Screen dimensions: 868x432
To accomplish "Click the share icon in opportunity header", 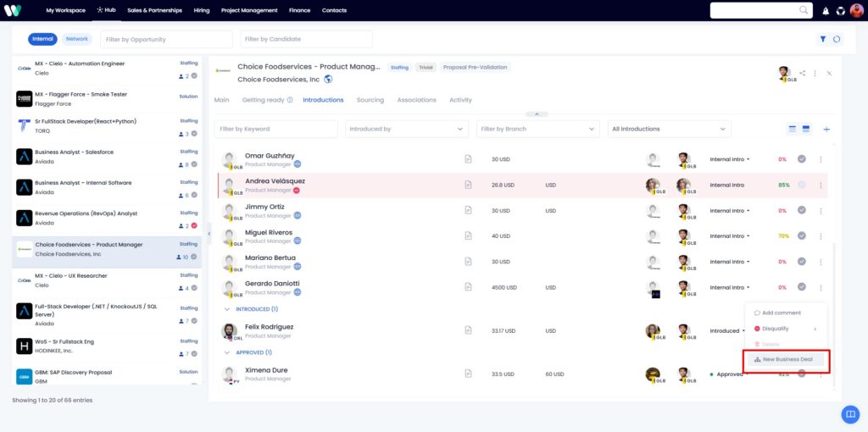I will tap(803, 73).
